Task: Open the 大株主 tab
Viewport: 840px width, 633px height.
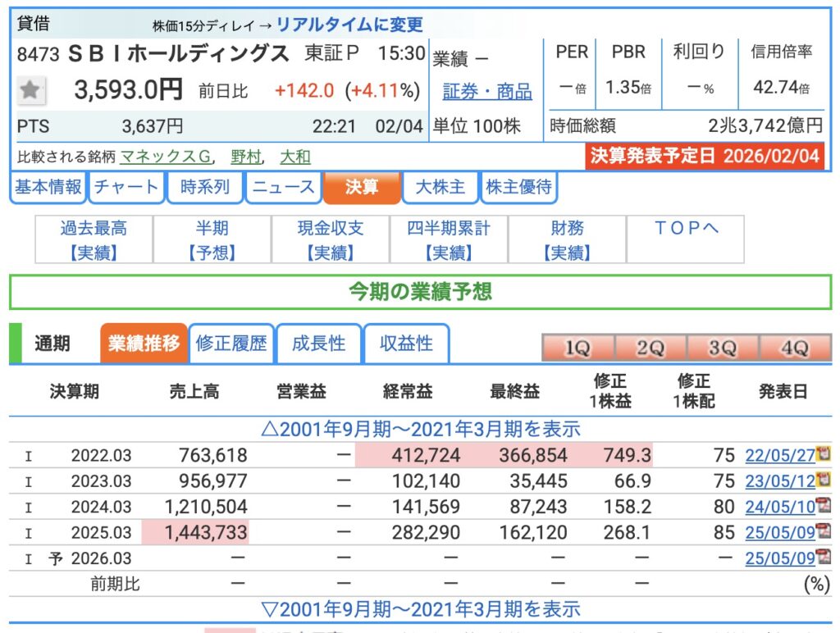Action: [440, 187]
